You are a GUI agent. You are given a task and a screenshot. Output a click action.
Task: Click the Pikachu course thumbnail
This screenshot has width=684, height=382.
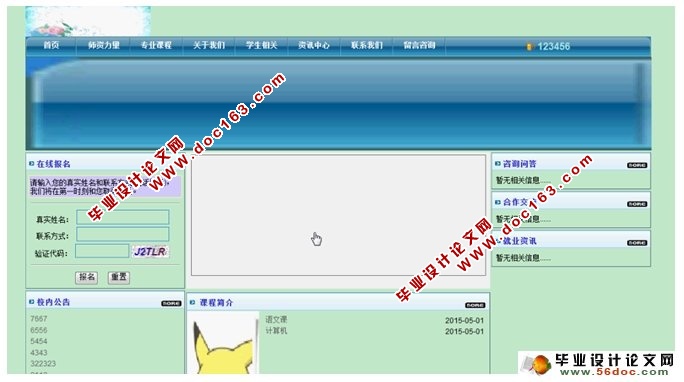223,343
